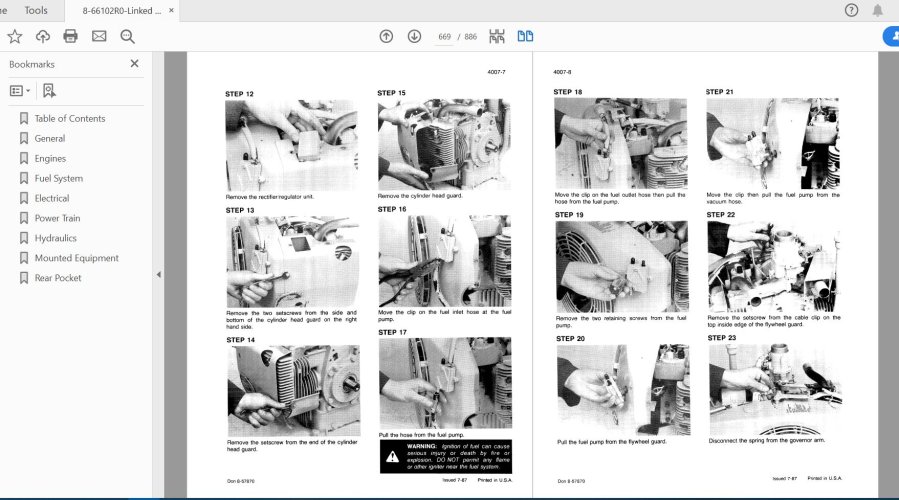Go to next page with down arrow
The image size is (899, 500).
click(x=414, y=36)
